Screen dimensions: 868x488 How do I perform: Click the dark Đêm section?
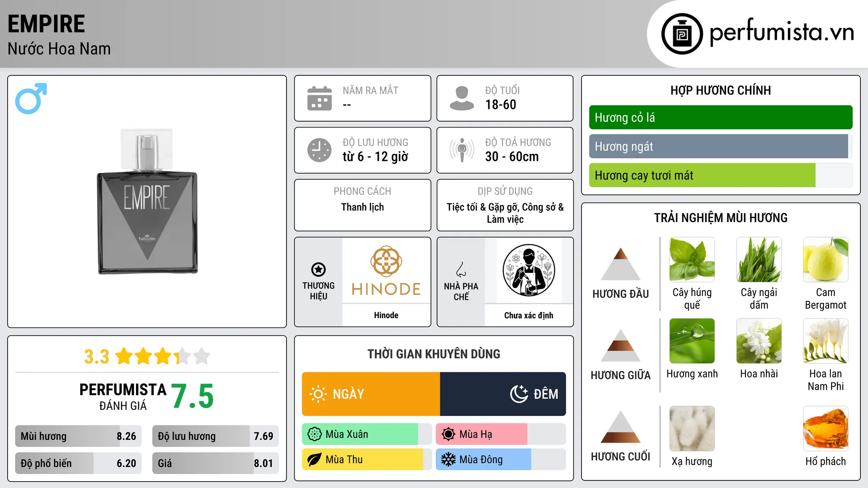point(503,394)
